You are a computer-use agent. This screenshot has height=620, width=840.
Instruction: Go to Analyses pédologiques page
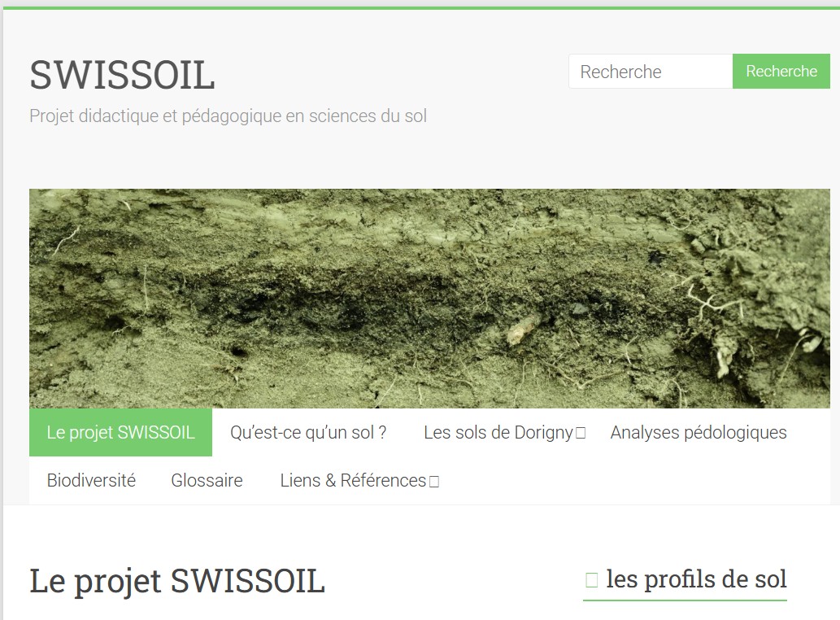coord(699,432)
